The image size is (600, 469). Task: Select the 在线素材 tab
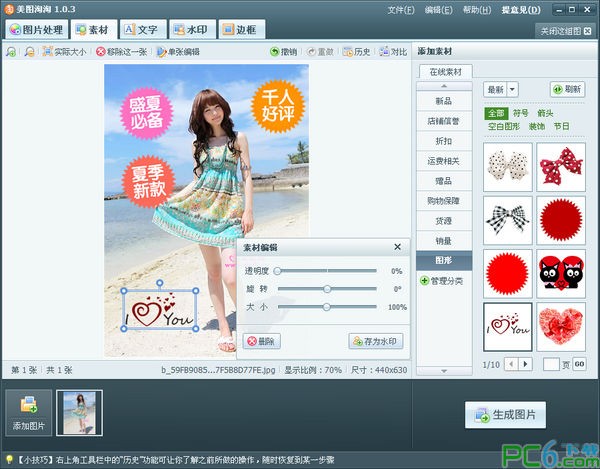446,72
